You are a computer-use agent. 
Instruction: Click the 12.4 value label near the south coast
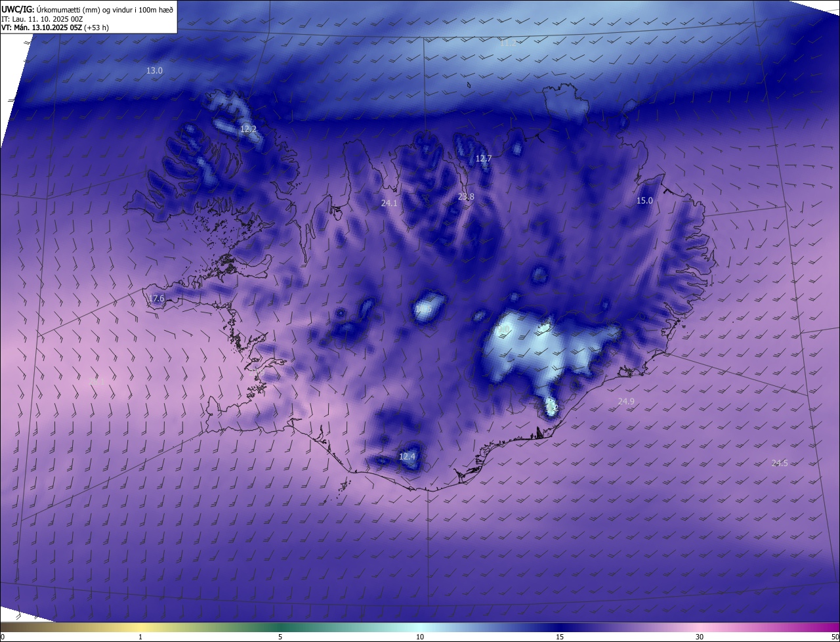point(408,456)
